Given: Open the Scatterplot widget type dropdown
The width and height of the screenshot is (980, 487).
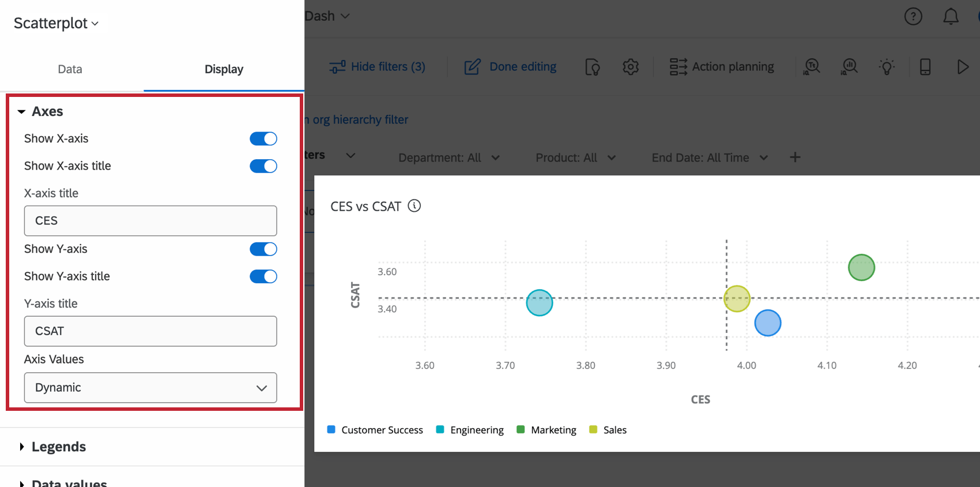Looking at the screenshot, I should coord(56,23).
